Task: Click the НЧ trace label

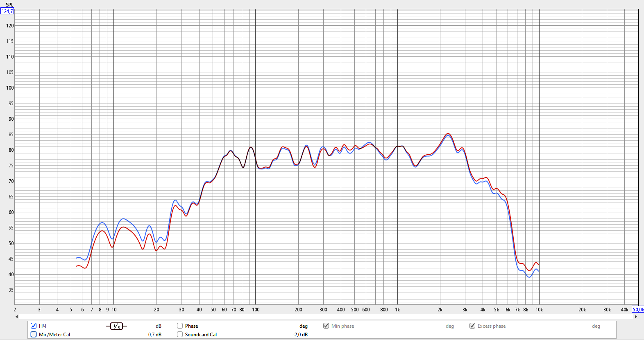Action: click(43, 326)
